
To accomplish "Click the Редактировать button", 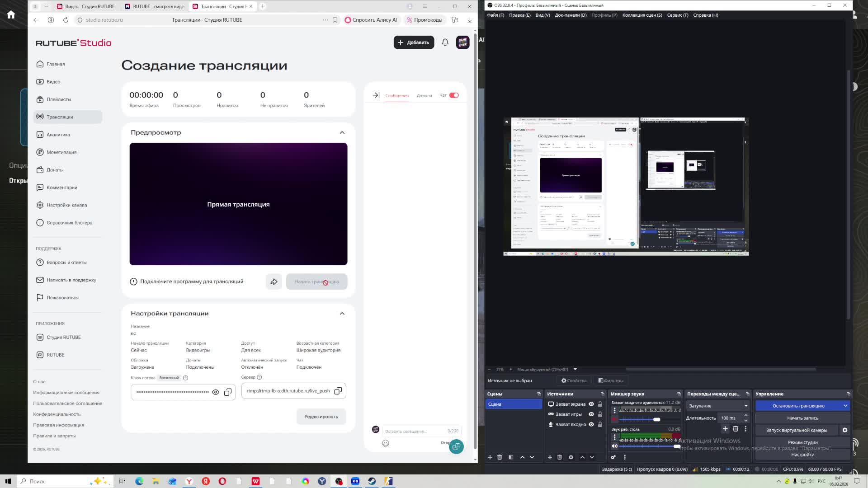I will coord(321,417).
